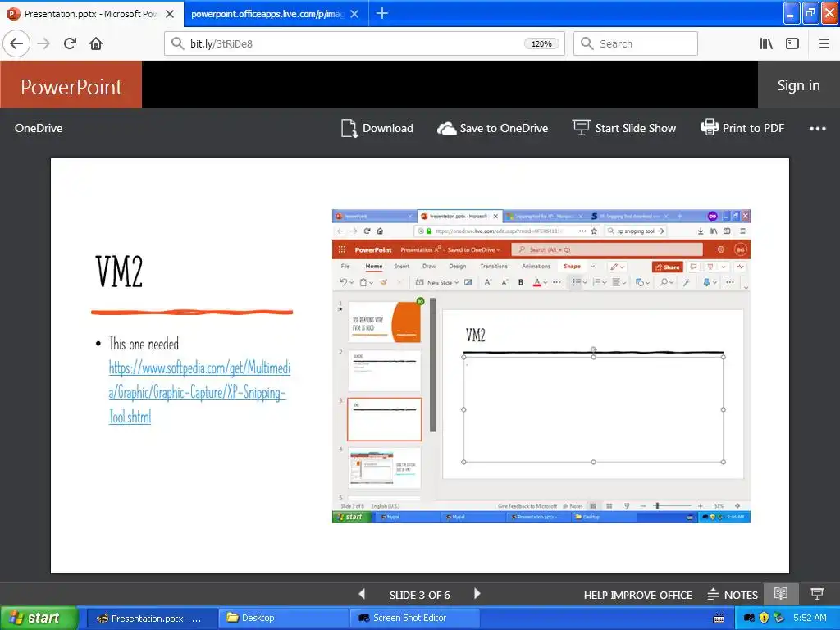Close the Presentation.pptx tab
This screenshot has height=630, width=840.
point(170,14)
